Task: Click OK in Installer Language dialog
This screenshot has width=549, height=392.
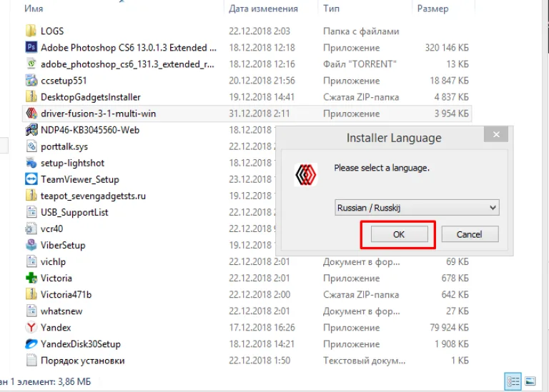Action: [x=399, y=234]
